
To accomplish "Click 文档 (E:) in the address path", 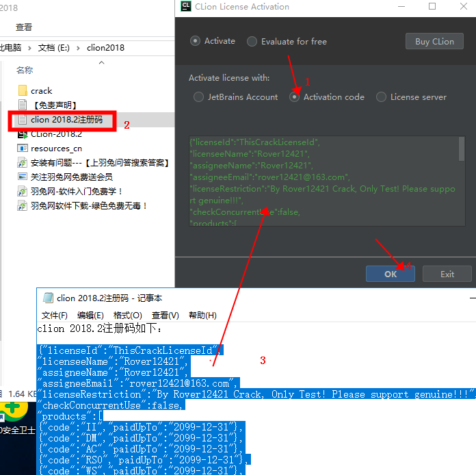I will [x=54, y=48].
